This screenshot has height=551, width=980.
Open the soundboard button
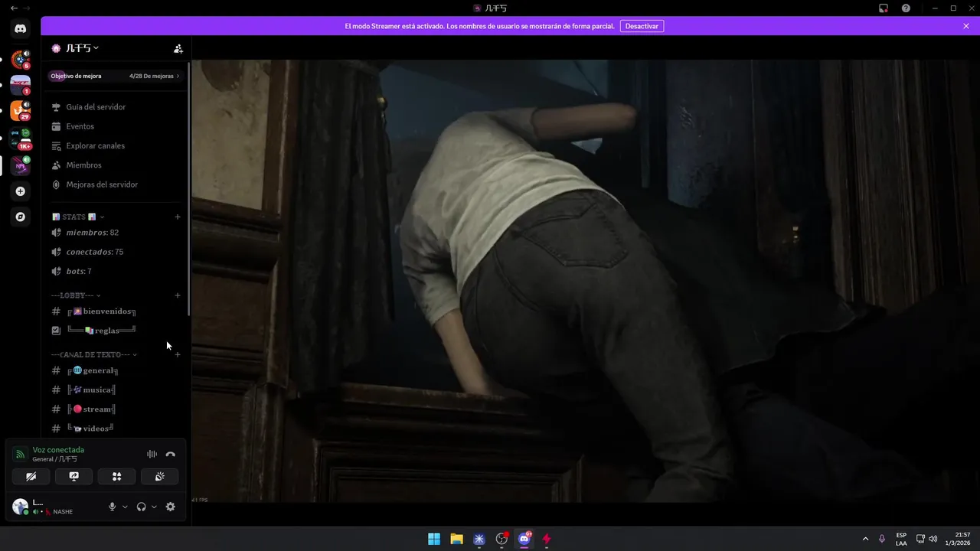tap(159, 477)
